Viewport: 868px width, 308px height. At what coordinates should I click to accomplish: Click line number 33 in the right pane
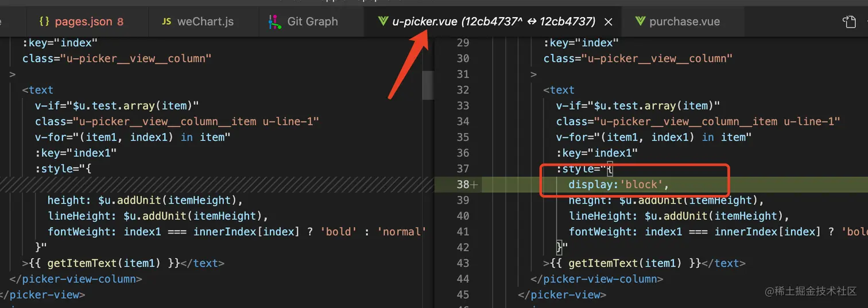click(463, 106)
